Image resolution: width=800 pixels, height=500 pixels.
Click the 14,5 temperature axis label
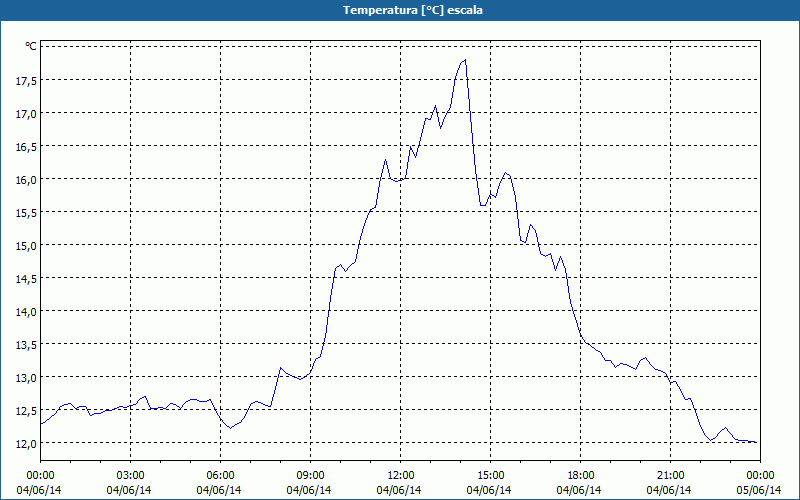25,278
